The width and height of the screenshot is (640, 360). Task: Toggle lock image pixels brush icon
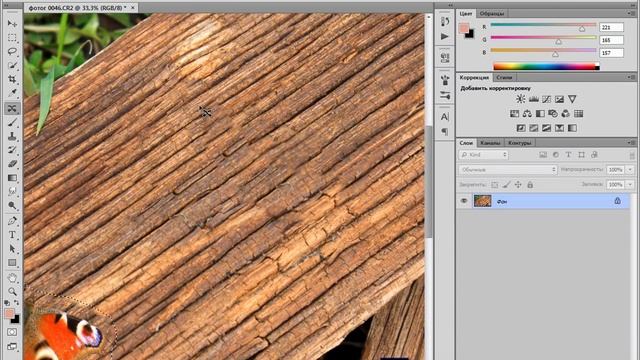(x=507, y=185)
